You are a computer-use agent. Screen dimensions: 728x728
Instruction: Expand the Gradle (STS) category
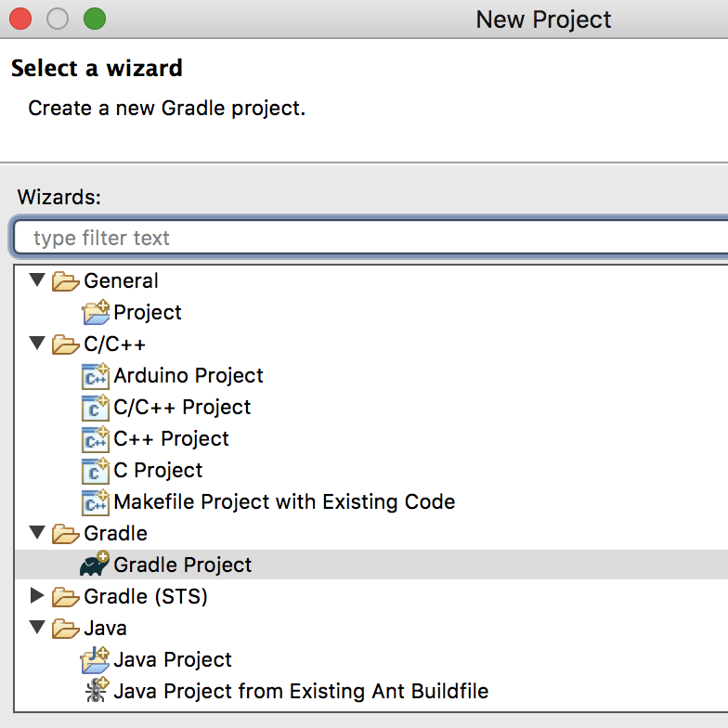(x=37, y=595)
